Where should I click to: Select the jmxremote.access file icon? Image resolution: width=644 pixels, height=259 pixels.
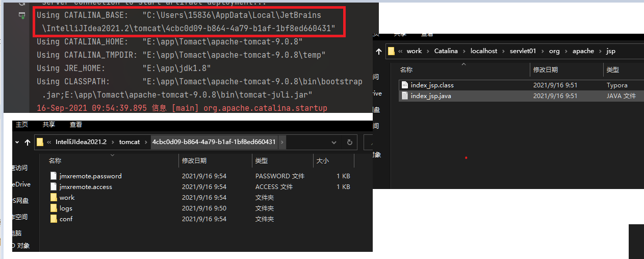[x=55, y=186]
